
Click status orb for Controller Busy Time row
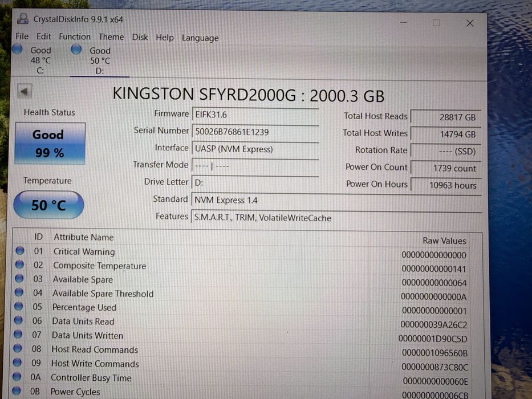(x=17, y=376)
